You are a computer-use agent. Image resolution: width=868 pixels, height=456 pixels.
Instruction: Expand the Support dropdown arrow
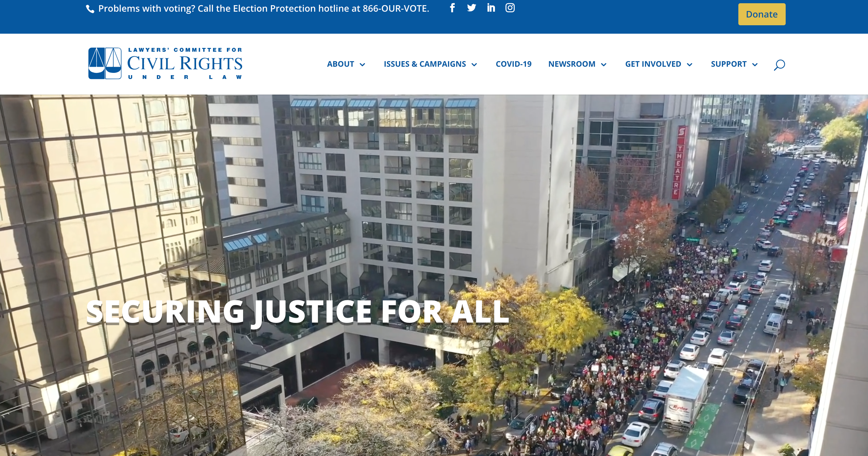[755, 65]
